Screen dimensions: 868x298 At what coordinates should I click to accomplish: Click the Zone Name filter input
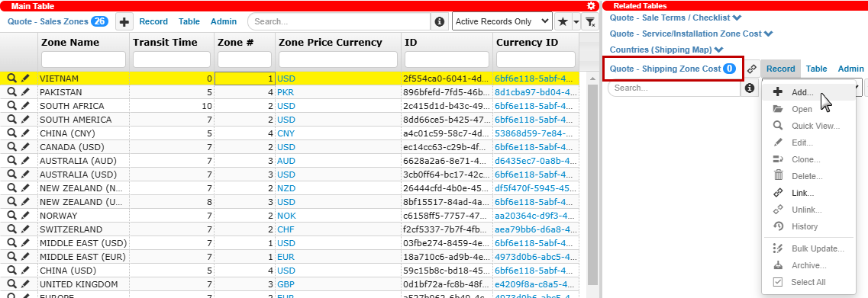(x=83, y=59)
